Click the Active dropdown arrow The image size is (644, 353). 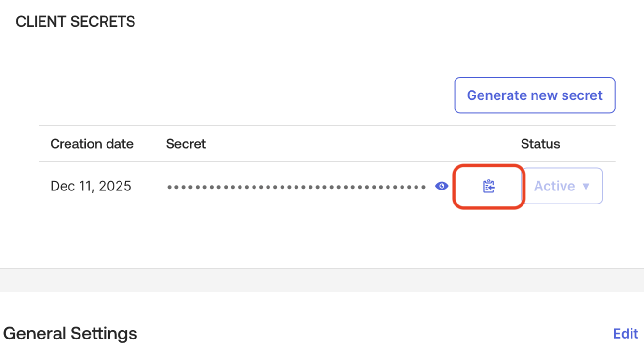click(x=587, y=186)
